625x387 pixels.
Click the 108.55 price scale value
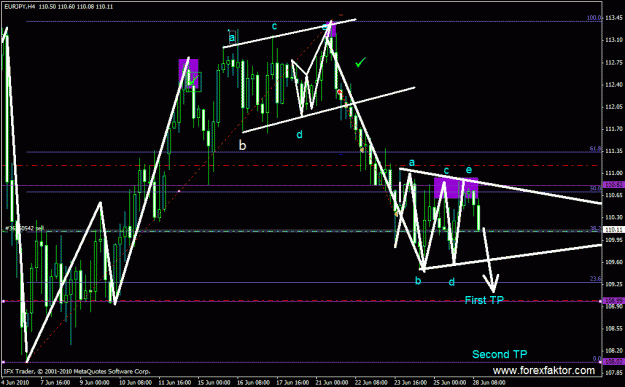pos(614,328)
